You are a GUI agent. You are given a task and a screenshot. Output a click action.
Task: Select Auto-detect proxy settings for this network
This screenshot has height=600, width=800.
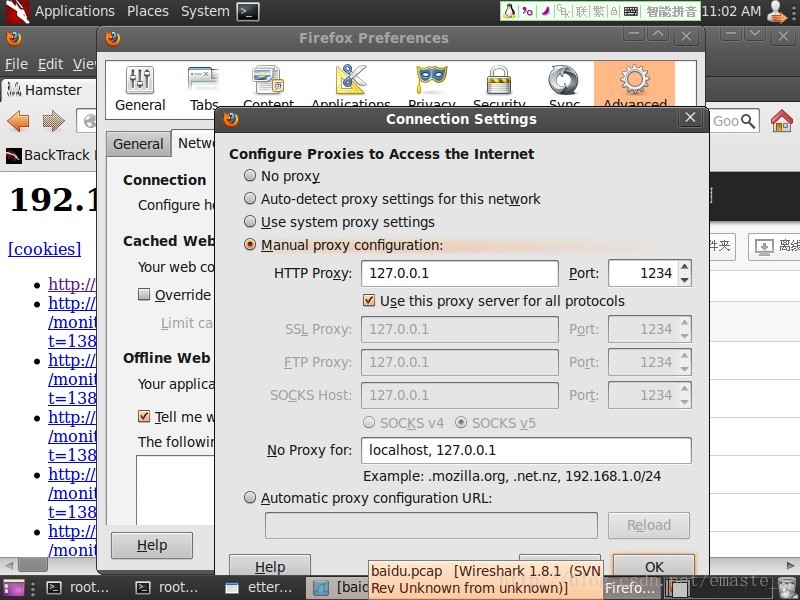[x=250, y=198]
